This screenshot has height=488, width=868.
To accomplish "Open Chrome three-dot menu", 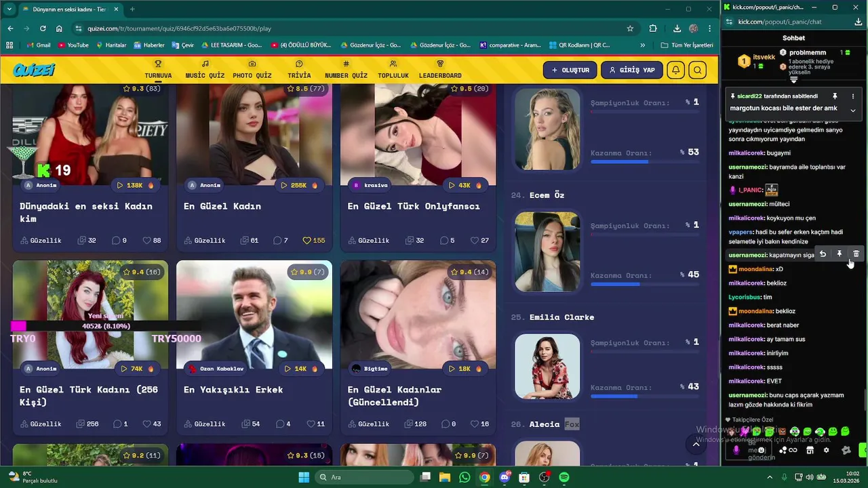I will point(710,28).
